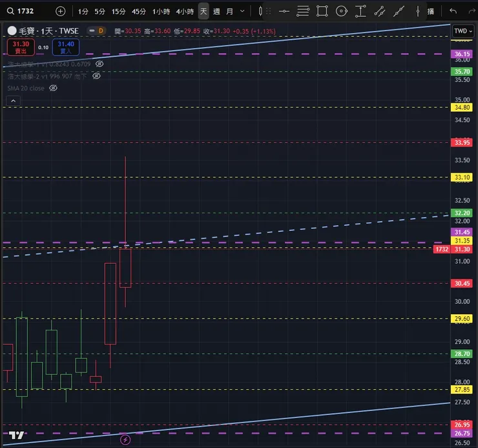
Task: Select the parallel channel tool
Action: click(x=380, y=12)
